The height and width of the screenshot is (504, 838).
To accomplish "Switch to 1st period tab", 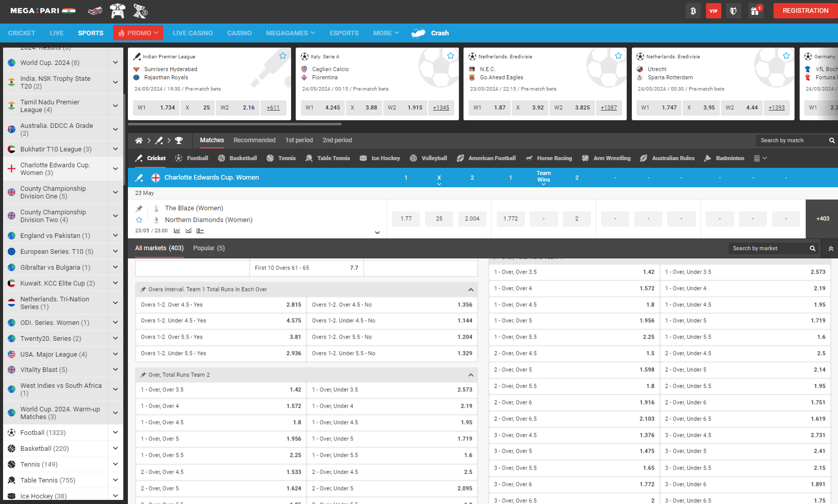I will (x=299, y=140).
